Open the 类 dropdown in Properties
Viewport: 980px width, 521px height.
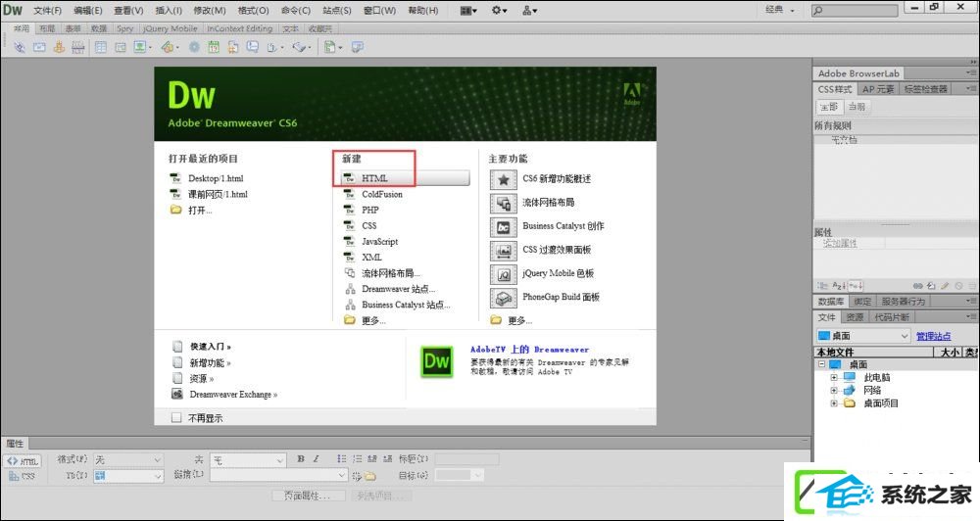(248, 460)
